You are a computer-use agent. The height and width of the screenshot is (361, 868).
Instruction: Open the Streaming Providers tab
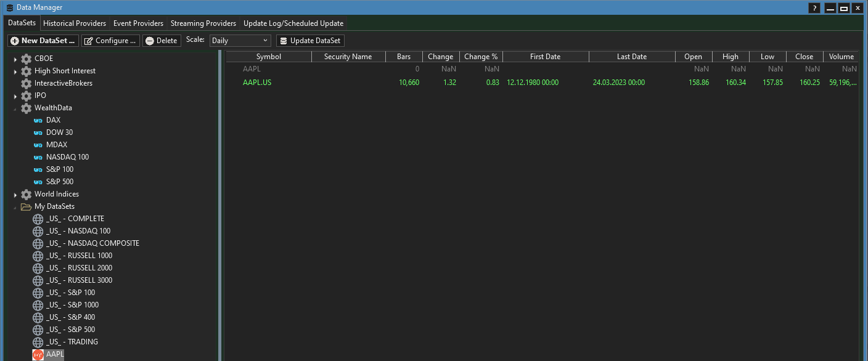(203, 23)
